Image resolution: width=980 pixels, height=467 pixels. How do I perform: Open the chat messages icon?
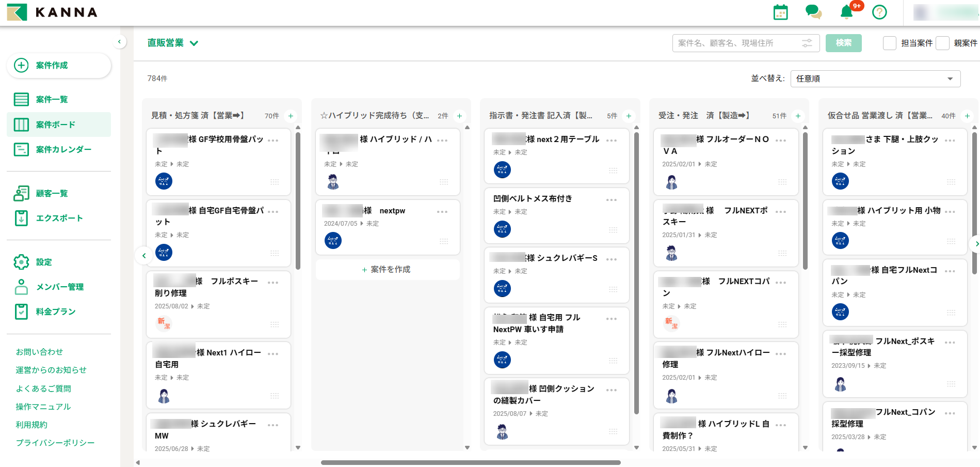pos(813,12)
